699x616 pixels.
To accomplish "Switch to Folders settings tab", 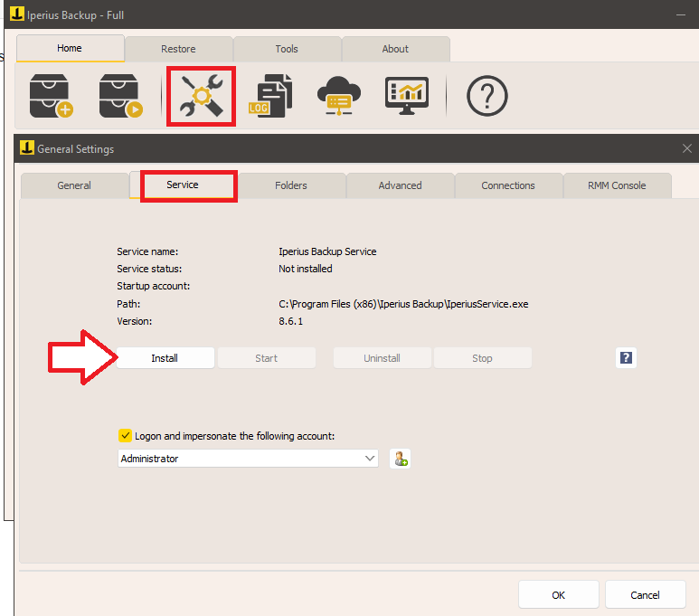I will pos(291,185).
